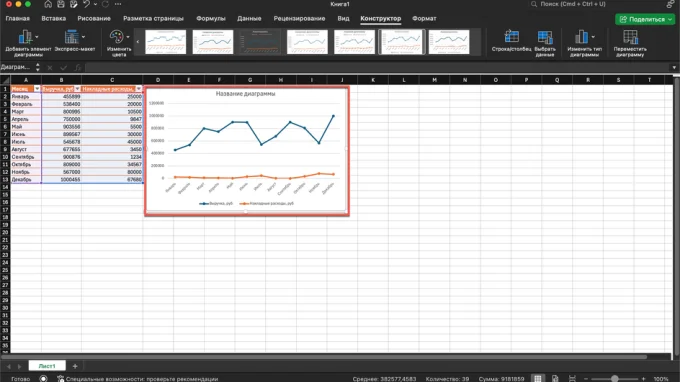Screen dimensions: 680x382
Task: Select cell with value 1000455
Action: click(x=61, y=180)
